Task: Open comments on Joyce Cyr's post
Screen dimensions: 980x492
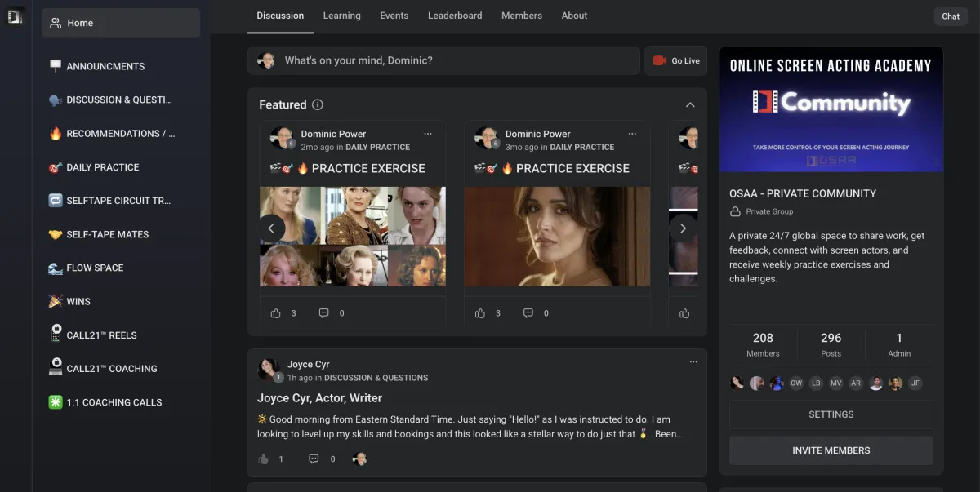Action: (314, 459)
